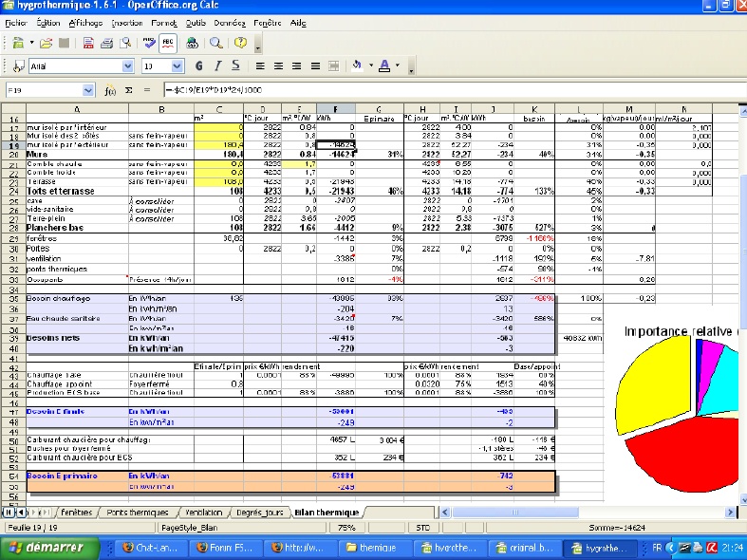Click the equals Function icon
The height and width of the screenshot is (560, 747).
[x=147, y=90]
